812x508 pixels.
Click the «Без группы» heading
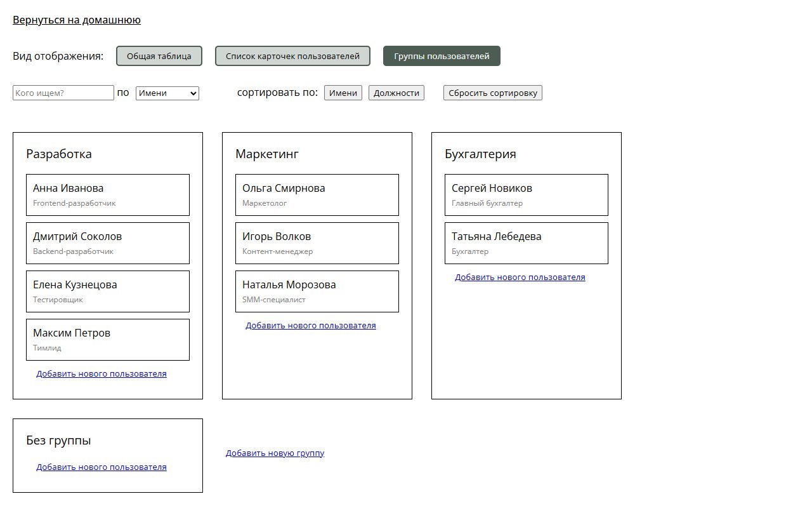pos(58,440)
